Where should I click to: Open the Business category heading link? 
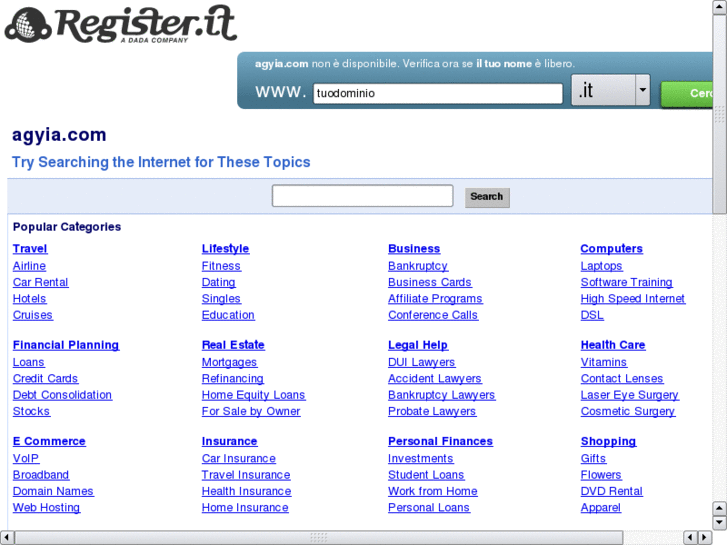pyautogui.click(x=414, y=249)
